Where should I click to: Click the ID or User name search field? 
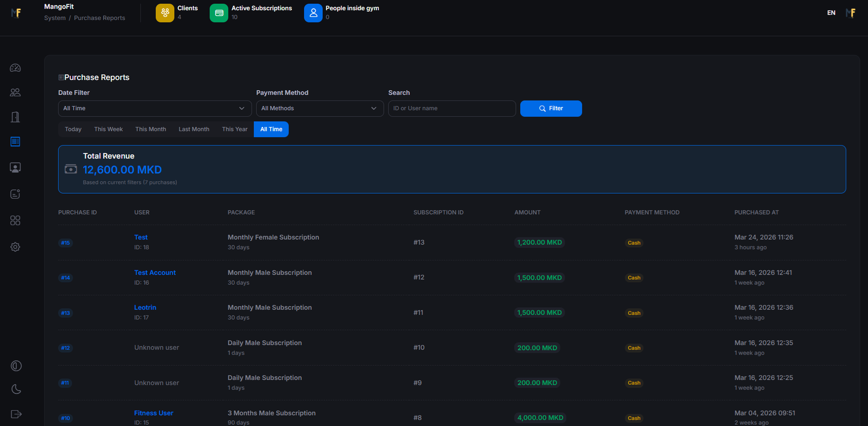pyautogui.click(x=452, y=109)
